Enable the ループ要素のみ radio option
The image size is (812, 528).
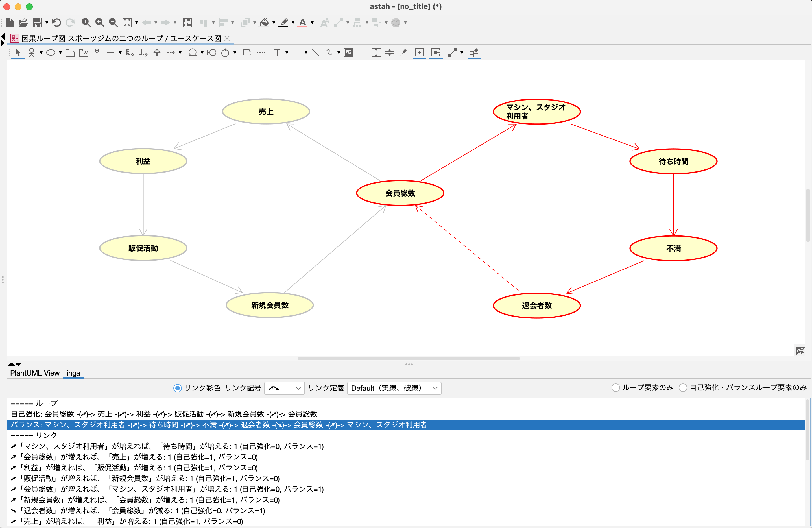coord(615,388)
